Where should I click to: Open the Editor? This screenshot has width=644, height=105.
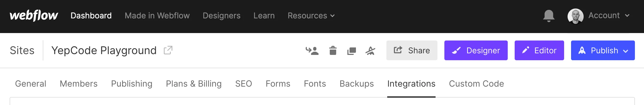(x=539, y=50)
